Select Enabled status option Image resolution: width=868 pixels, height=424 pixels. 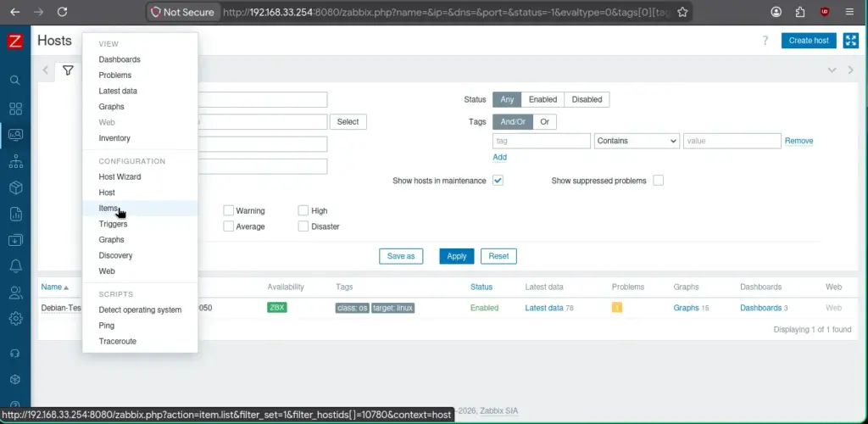(542, 99)
